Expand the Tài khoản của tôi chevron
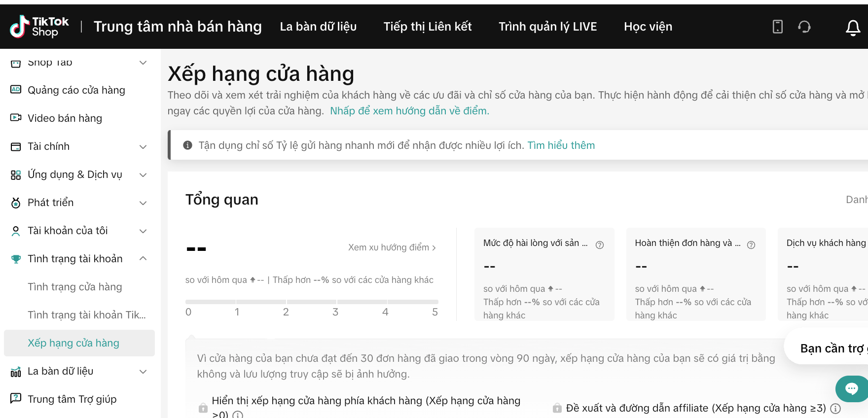The height and width of the screenshot is (418, 868). coord(143,231)
